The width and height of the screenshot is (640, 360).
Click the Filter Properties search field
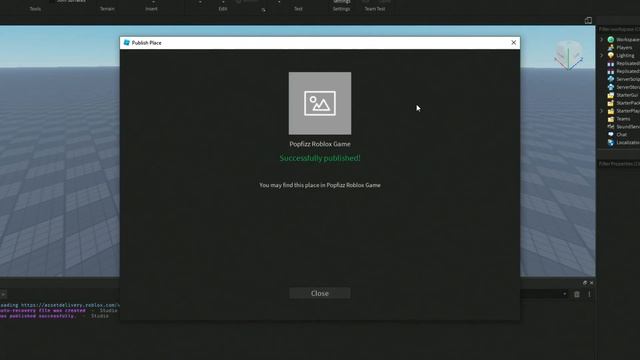coord(619,164)
